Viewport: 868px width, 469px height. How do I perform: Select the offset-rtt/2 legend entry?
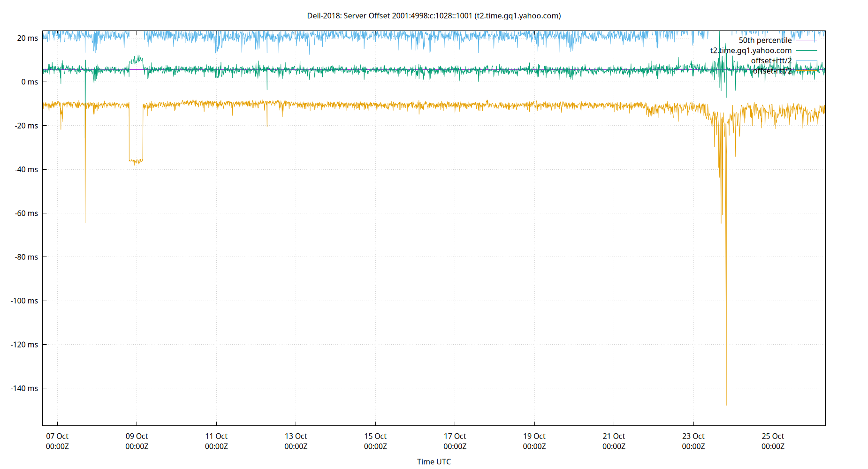772,70
